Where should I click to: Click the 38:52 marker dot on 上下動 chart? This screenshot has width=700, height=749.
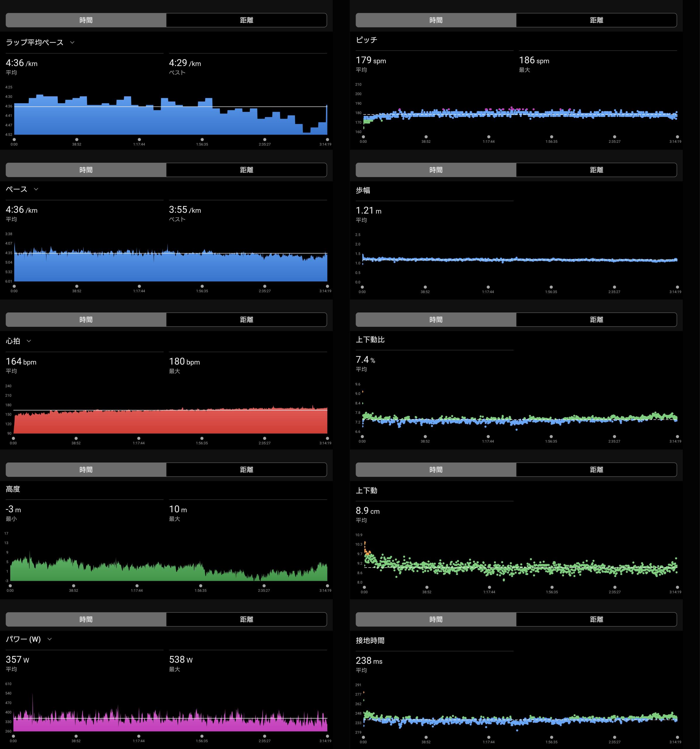tap(426, 587)
